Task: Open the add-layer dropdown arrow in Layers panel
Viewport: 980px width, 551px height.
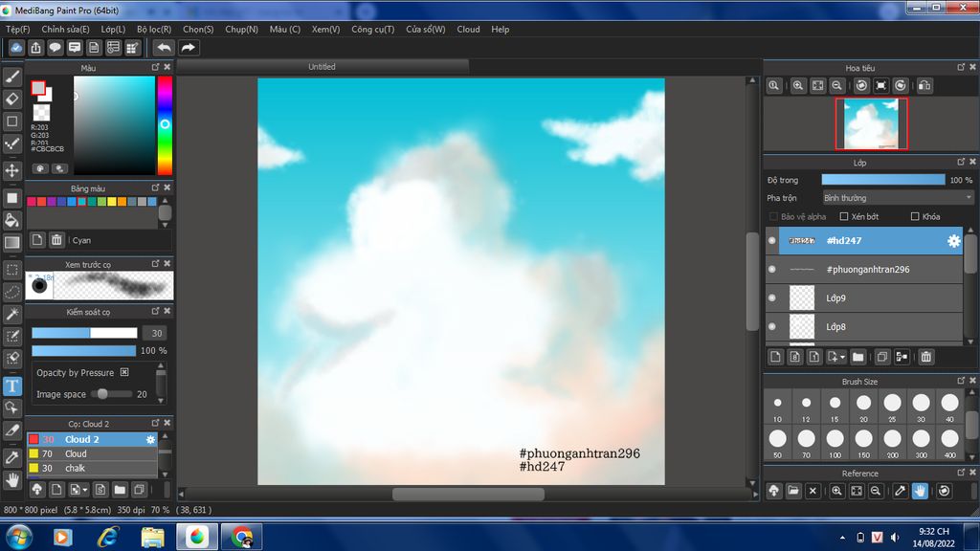Action: [x=842, y=358]
